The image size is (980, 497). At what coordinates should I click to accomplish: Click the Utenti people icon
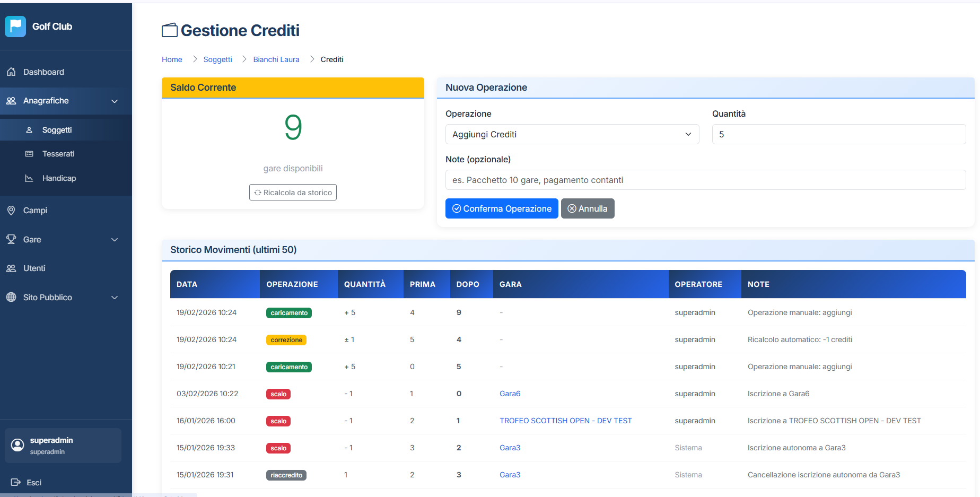click(x=11, y=268)
